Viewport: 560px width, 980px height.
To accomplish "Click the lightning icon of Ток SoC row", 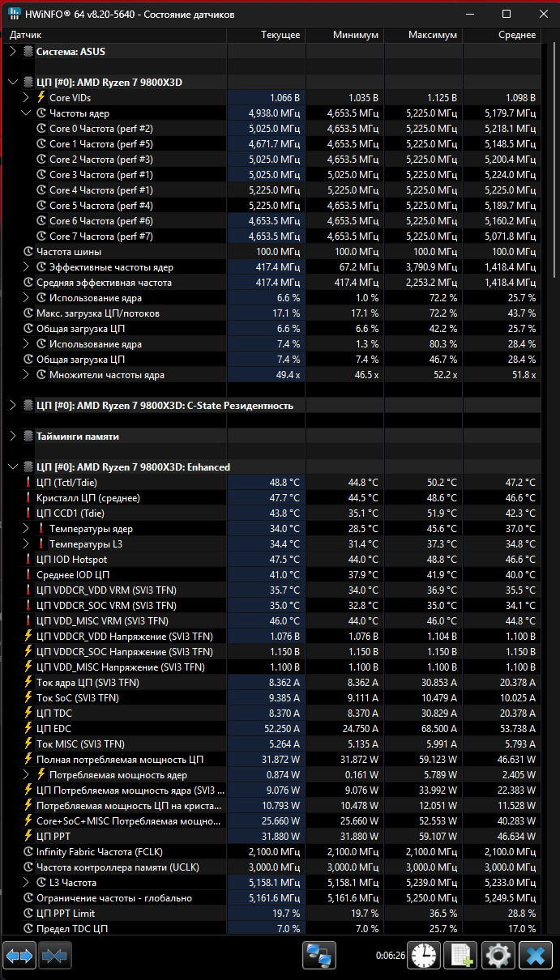I will click(28, 698).
